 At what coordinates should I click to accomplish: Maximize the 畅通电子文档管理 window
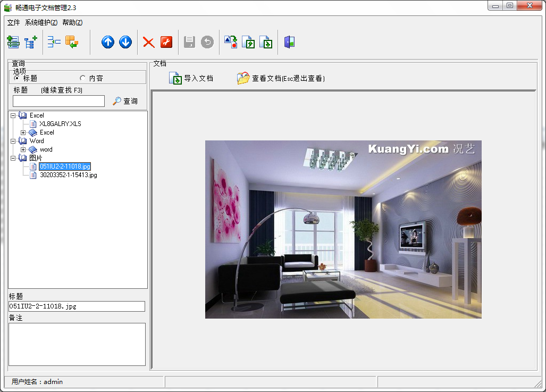(x=510, y=5)
